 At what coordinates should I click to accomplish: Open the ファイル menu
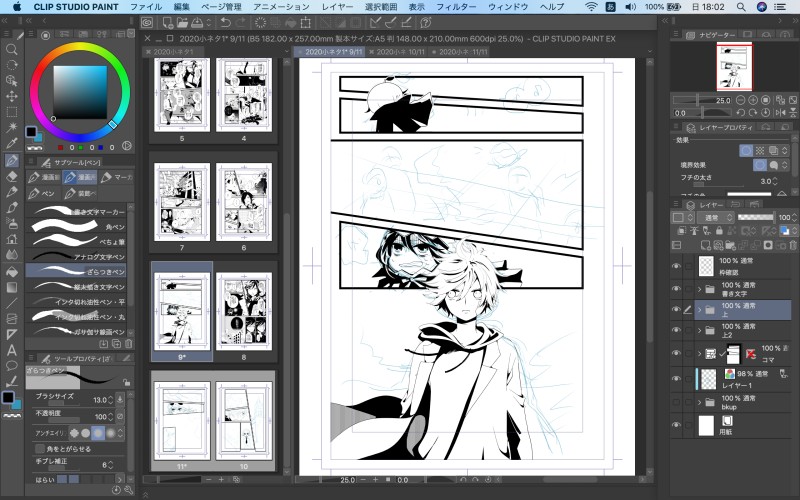(x=146, y=7)
